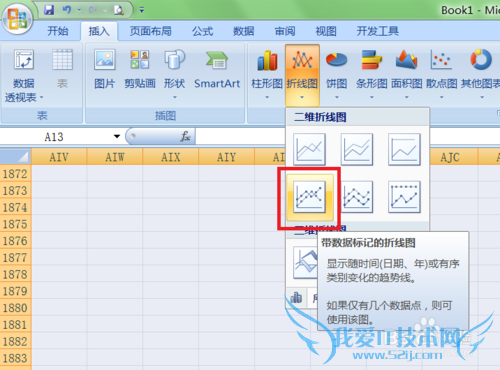The image size is (500, 370).
Task: Select column header AIY
Action: coord(226,157)
